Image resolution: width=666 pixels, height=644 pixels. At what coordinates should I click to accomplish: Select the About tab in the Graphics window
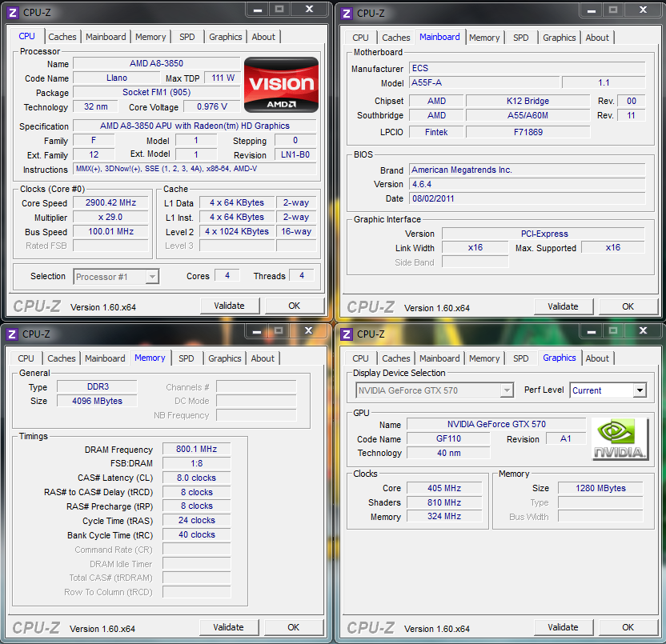click(x=596, y=358)
